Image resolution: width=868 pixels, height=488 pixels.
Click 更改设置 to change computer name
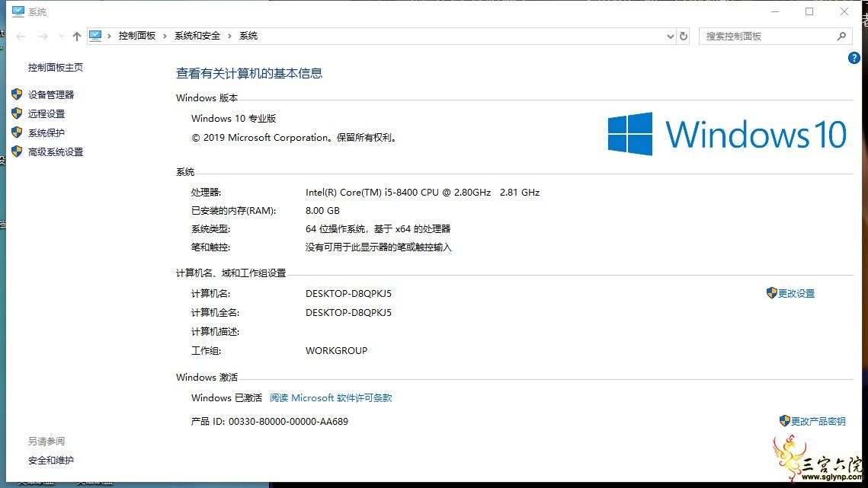click(x=796, y=294)
